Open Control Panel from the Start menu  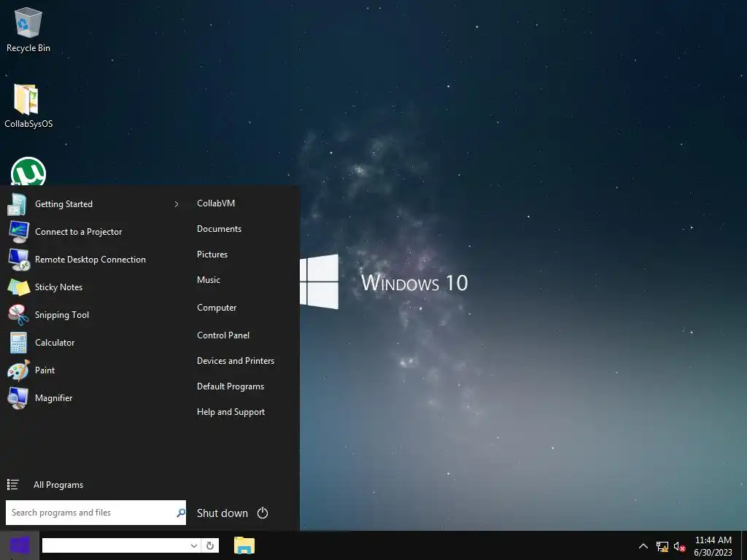click(223, 335)
